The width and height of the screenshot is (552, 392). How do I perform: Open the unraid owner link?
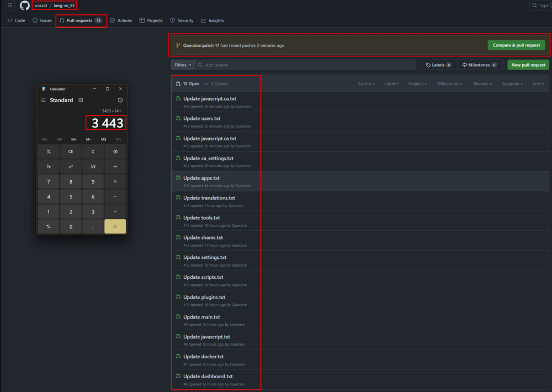tap(41, 6)
